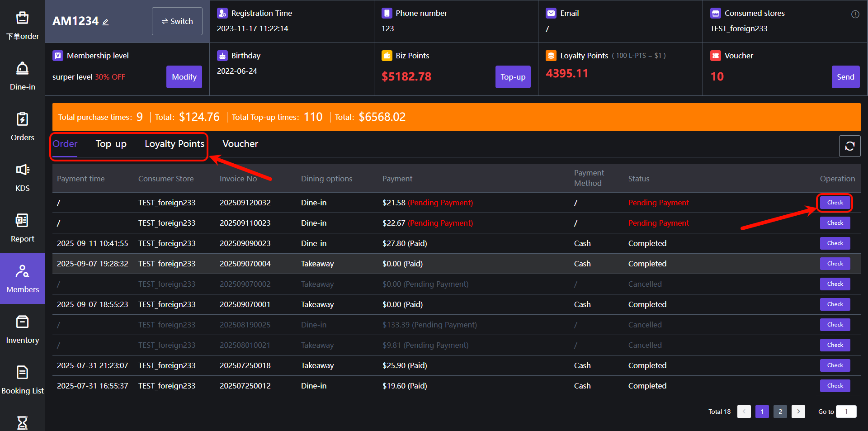Go to Orders in the sidebar
This screenshot has width=868, height=431.
(22, 127)
